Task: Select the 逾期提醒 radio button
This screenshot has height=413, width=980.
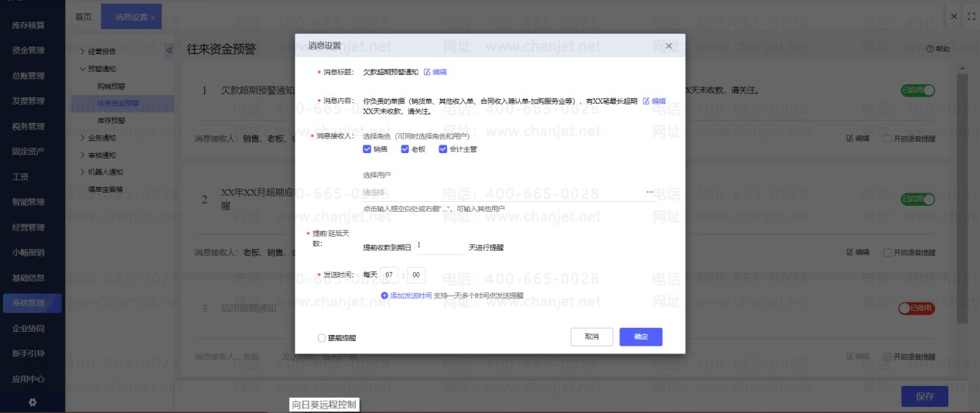Action: tap(322, 338)
